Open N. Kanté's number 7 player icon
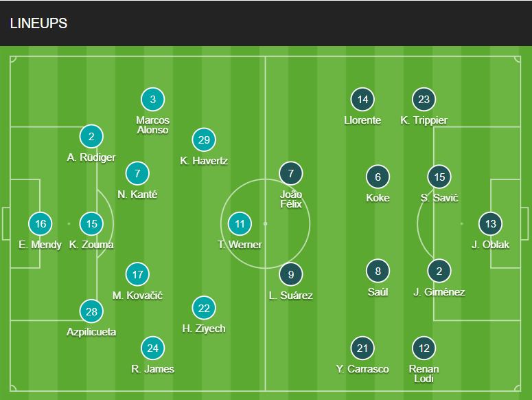This screenshot has height=400, width=532. pos(137,173)
